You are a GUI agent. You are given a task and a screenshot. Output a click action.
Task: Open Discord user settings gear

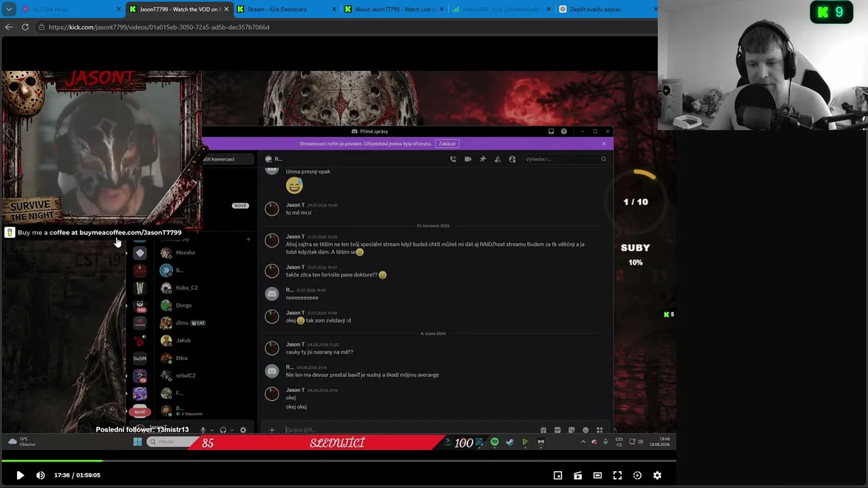click(243, 430)
